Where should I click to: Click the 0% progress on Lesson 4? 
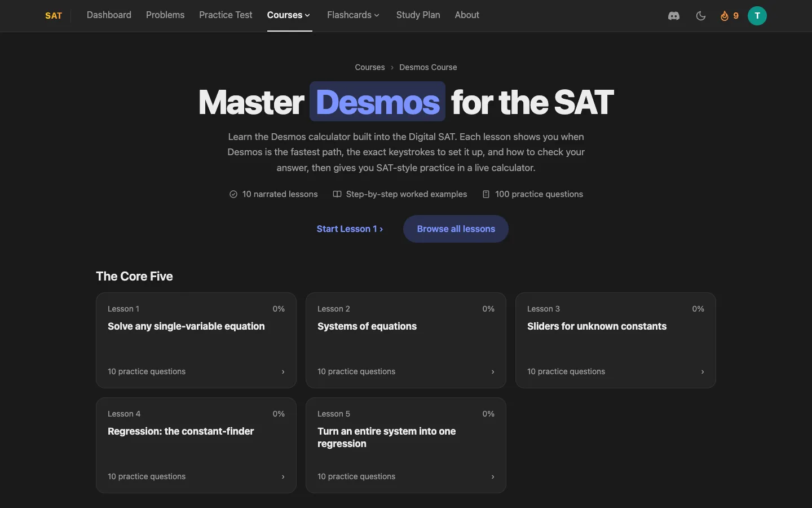tap(279, 414)
